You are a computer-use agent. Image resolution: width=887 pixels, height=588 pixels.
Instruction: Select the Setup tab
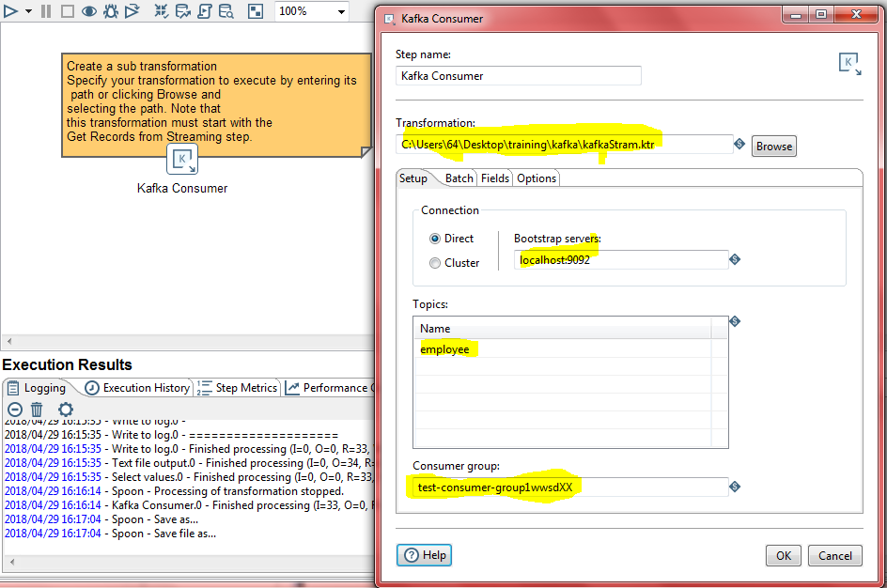(x=412, y=178)
